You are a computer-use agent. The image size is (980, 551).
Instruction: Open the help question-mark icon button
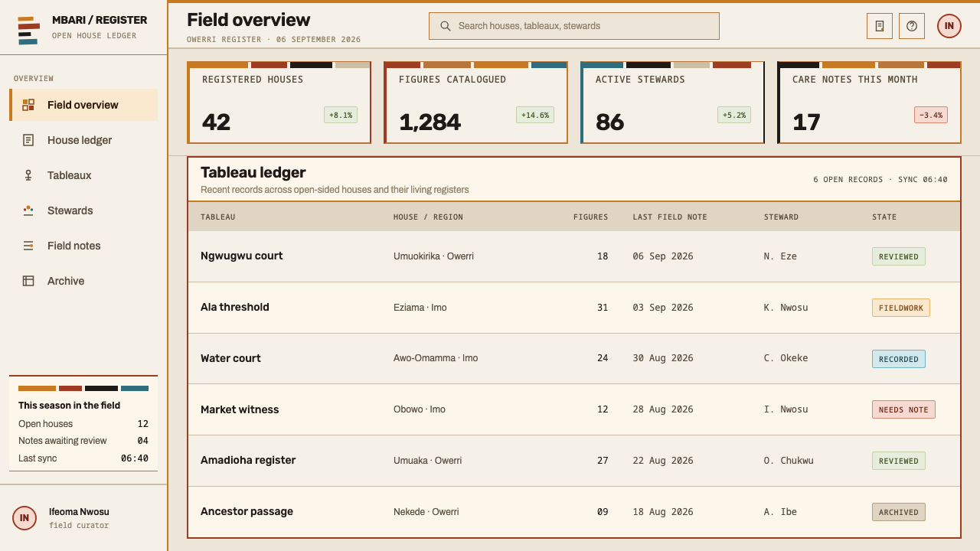912,26
